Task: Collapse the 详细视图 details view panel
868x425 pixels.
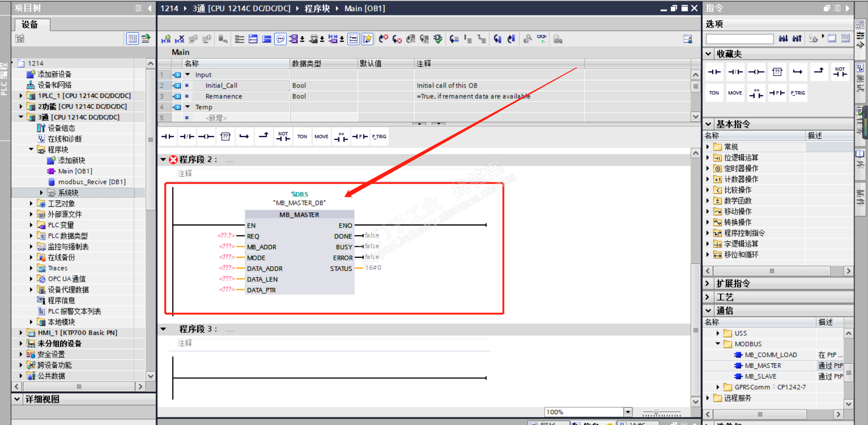Action: click(x=17, y=399)
